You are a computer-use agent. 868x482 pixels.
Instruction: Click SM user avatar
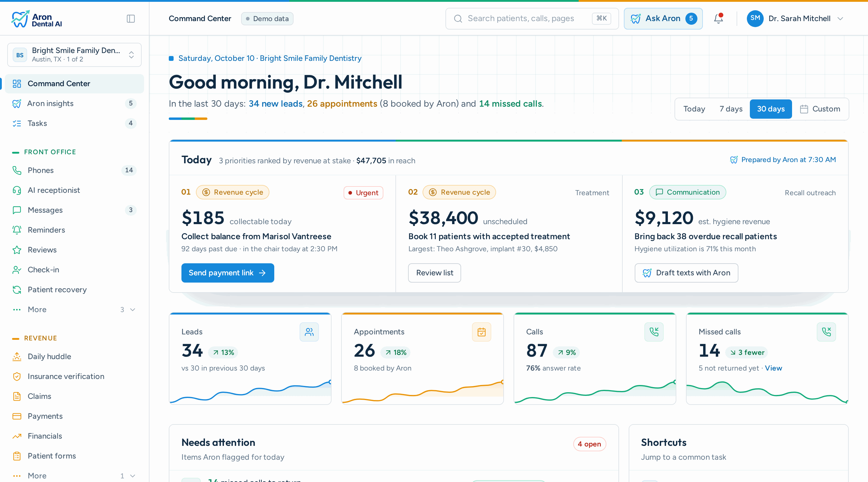pyautogui.click(x=755, y=18)
